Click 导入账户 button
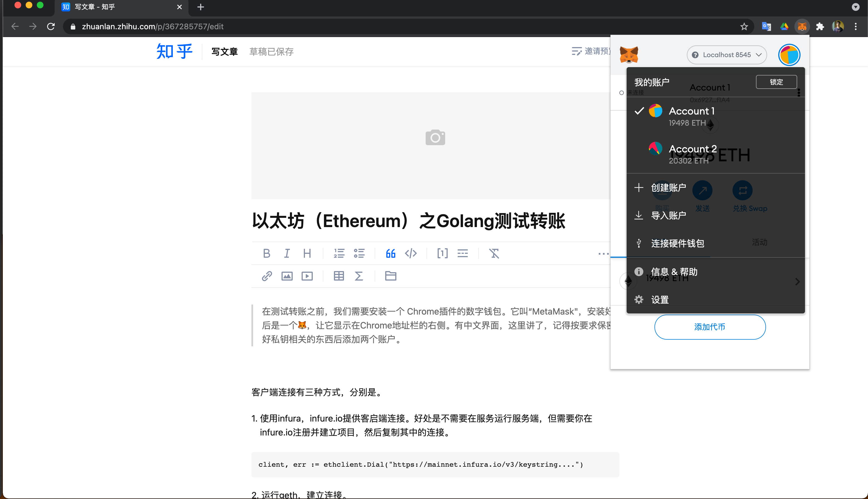868x499 pixels. coord(668,215)
